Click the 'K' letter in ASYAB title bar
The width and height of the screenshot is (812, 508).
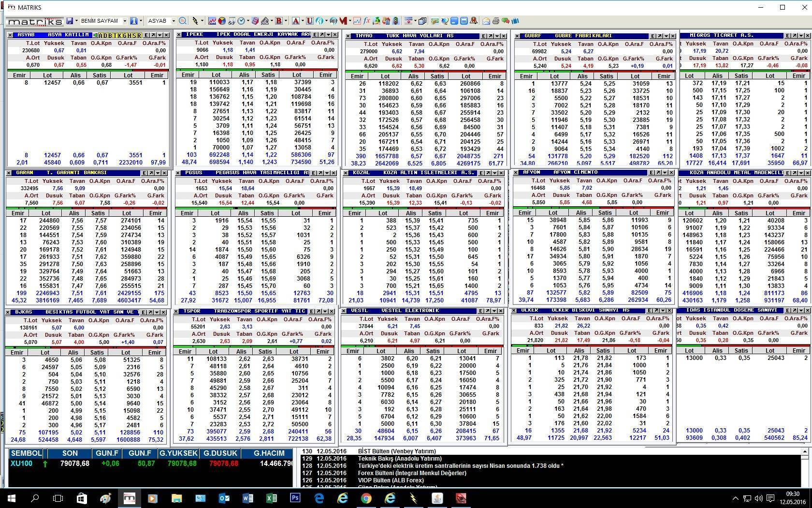[120, 35]
